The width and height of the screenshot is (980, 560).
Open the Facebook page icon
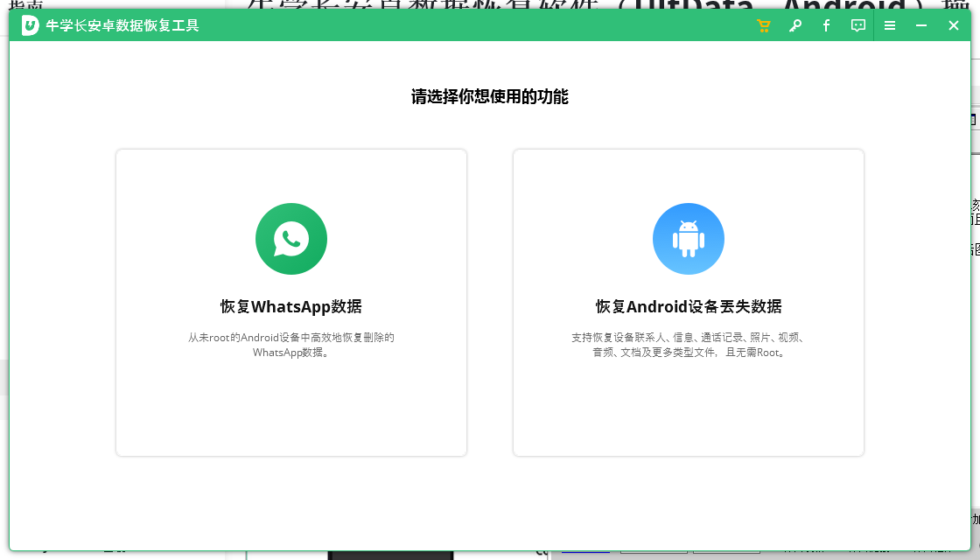tap(826, 25)
